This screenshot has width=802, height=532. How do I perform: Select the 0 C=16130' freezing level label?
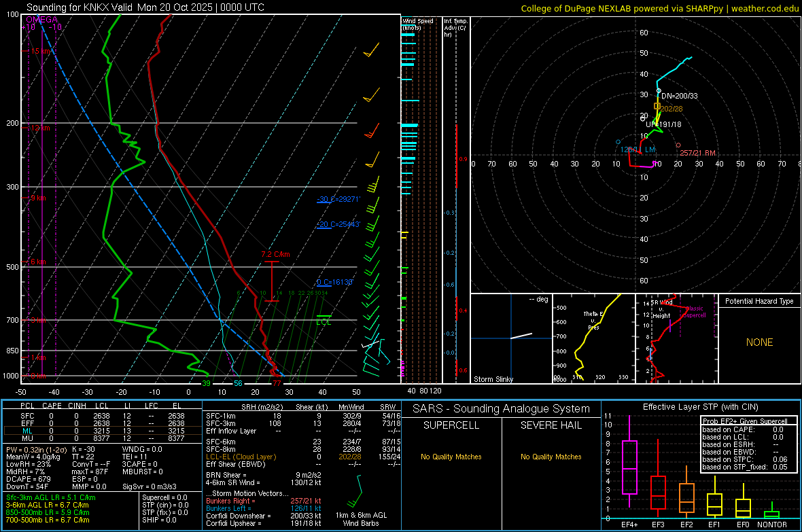334,282
